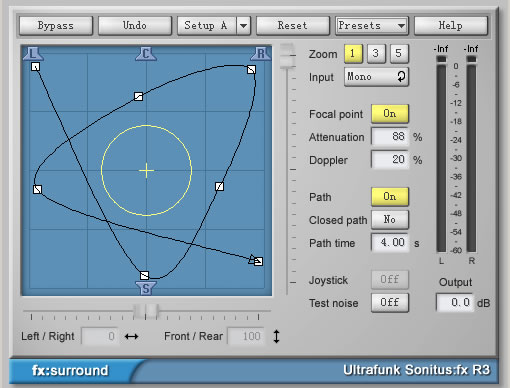Toggle Closed path from No
The image size is (510, 388).
click(x=390, y=220)
